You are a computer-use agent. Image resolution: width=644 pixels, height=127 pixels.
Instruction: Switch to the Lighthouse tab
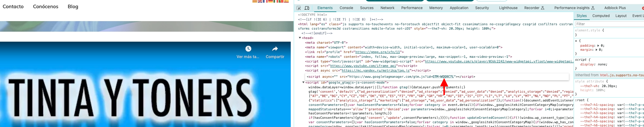(508, 8)
